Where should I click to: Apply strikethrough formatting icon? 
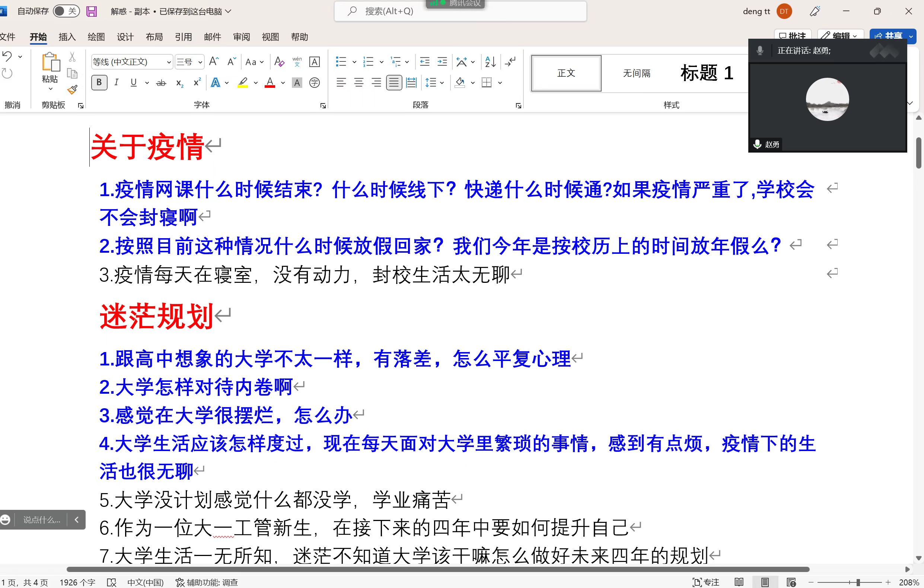161,83
